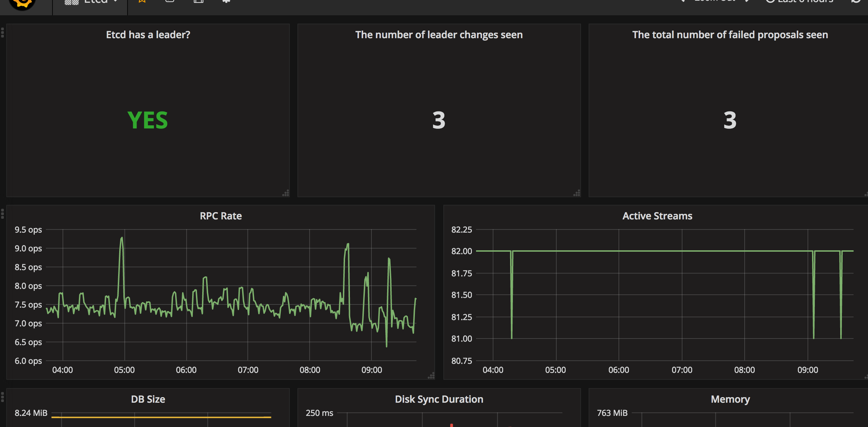Shift time range back with left arrow
This screenshot has height=427, width=868.
[x=682, y=1]
